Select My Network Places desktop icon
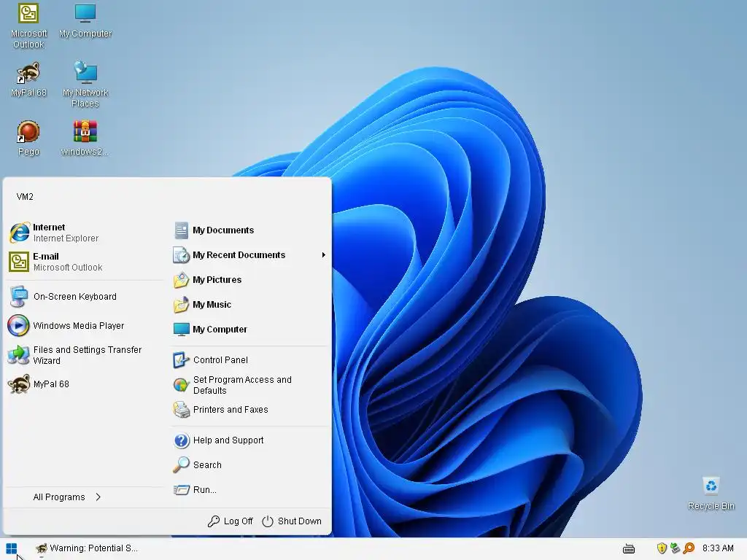The image size is (747, 560). (85, 85)
